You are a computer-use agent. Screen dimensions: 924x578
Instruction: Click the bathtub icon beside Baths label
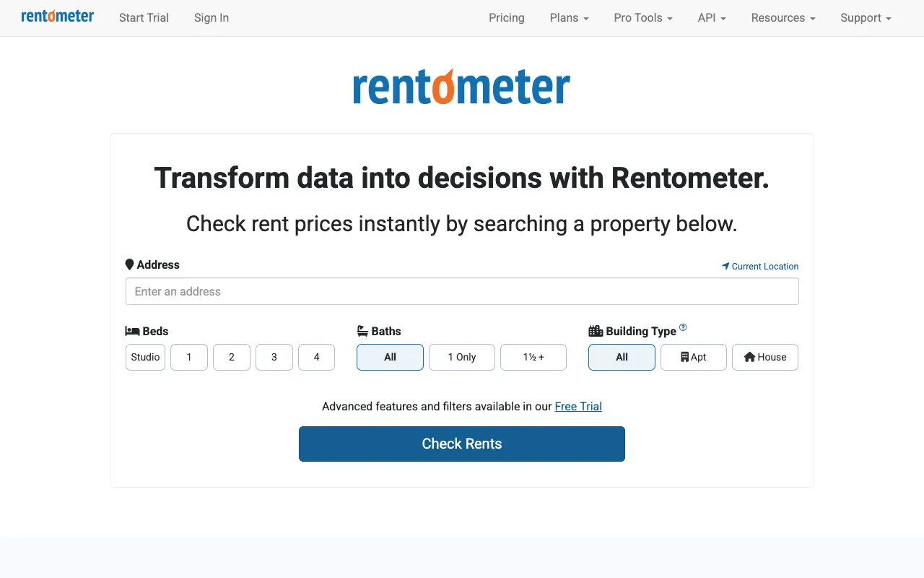click(x=362, y=331)
